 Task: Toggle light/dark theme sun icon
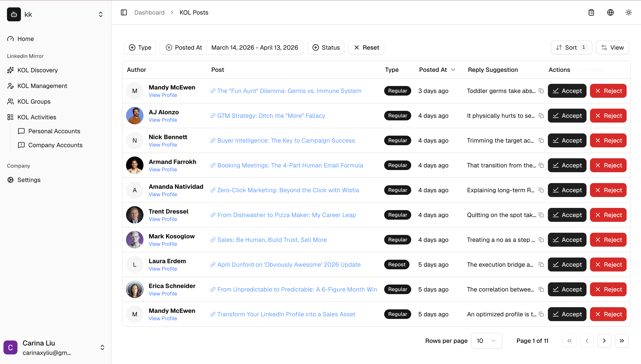(x=629, y=12)
